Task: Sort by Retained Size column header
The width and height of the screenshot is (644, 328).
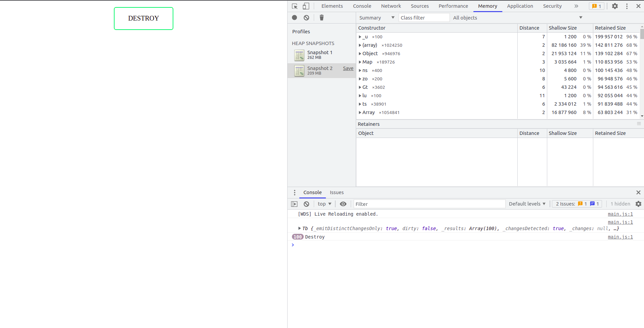Action: tap(616, 28)
